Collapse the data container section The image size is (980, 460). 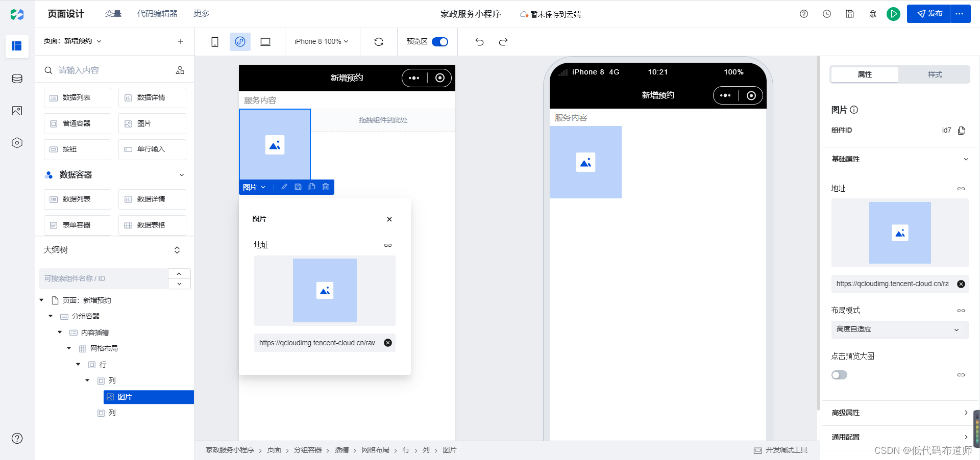coord(182,175)
